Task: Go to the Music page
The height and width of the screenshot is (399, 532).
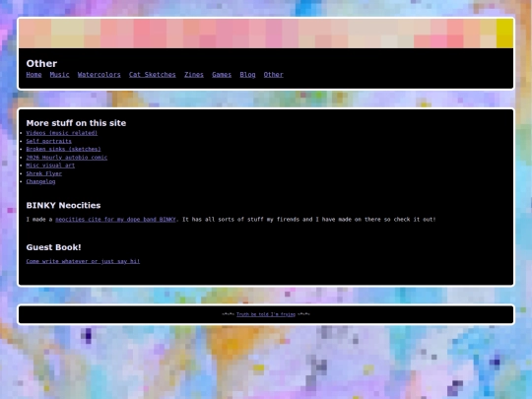Action: click(x=60, y=75)
